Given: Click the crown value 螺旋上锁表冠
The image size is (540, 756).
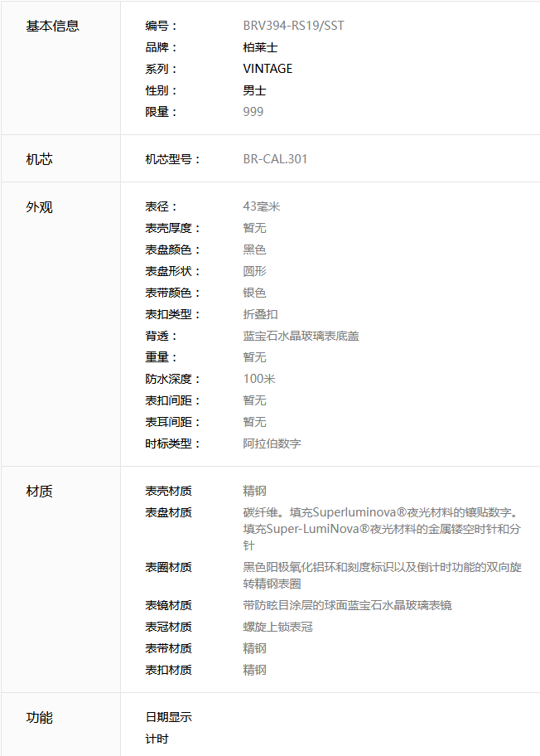Looking at the screenshot, I should pos(278,627).
